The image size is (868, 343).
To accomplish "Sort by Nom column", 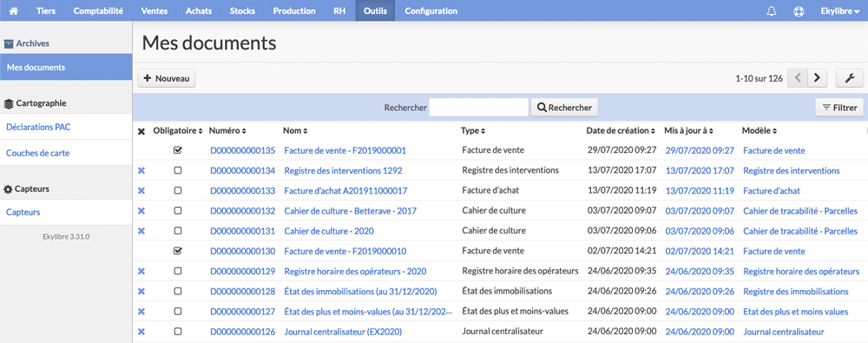I will [295, 131].
